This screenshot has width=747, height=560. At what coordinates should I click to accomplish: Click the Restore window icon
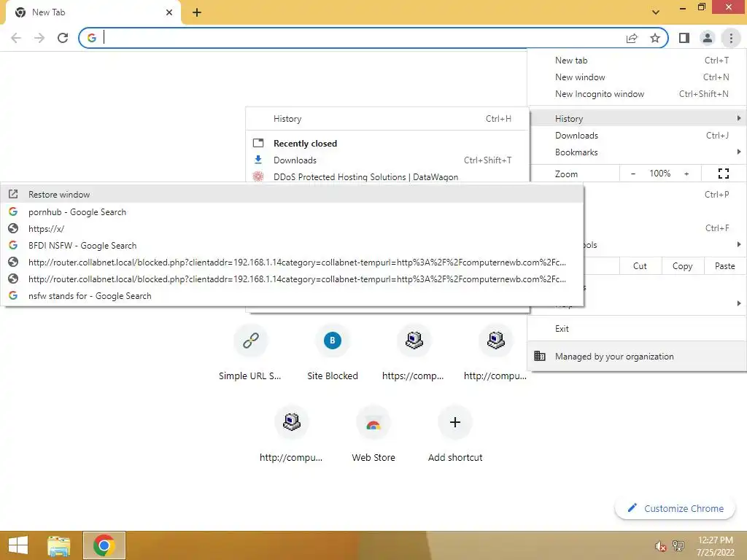[x=13, y=194]
